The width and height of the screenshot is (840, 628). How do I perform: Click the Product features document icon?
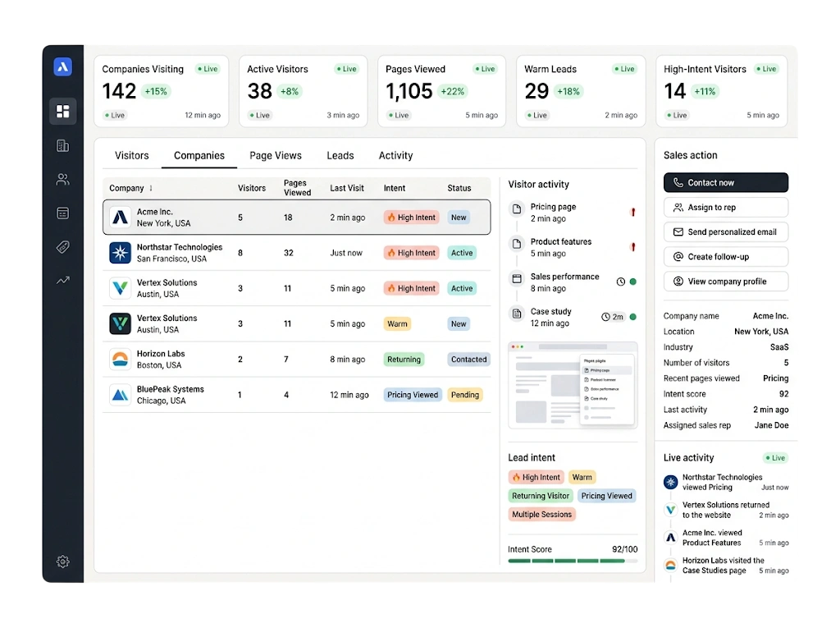coord(517,244)
